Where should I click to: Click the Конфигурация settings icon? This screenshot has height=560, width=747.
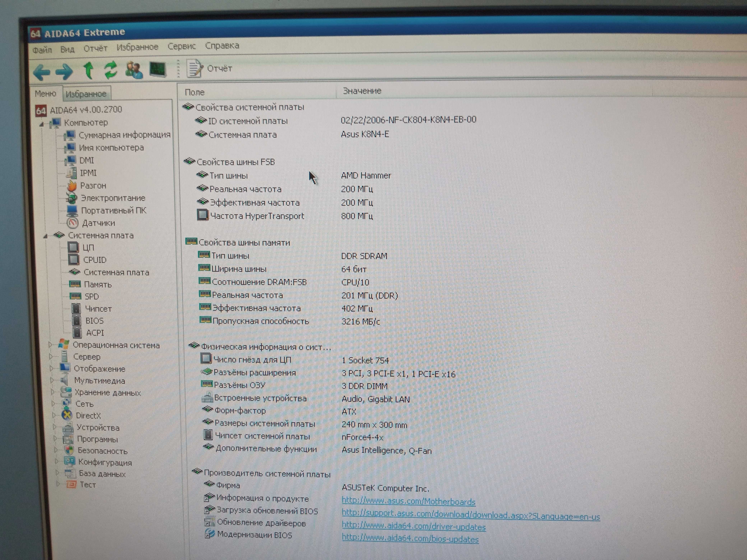coord(70,462)
